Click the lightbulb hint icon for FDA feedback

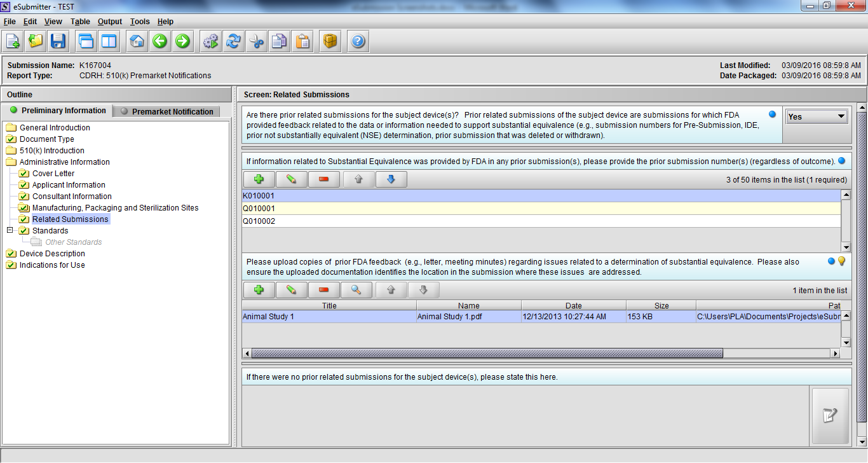pyautogui.click(x=842, y=261)
